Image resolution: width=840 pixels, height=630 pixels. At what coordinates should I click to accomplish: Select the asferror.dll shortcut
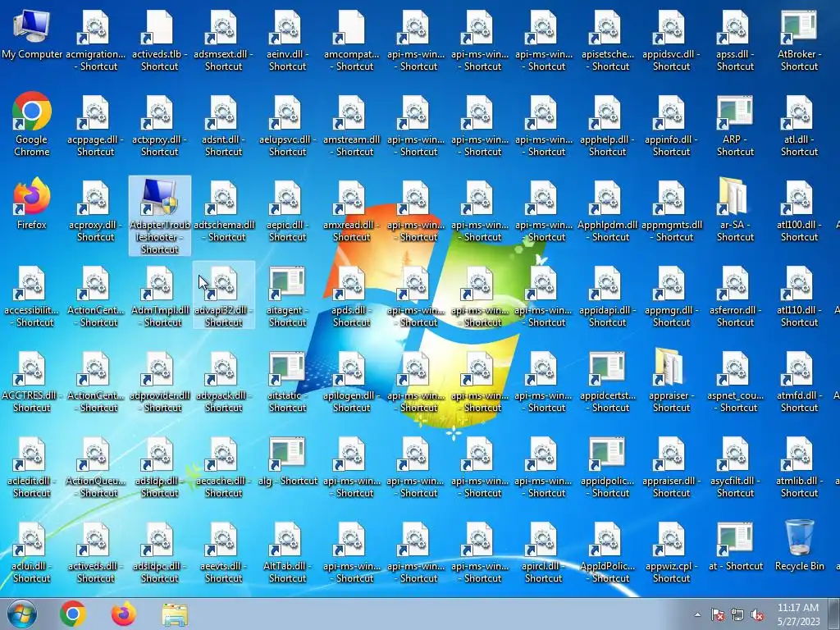point(735,295)
